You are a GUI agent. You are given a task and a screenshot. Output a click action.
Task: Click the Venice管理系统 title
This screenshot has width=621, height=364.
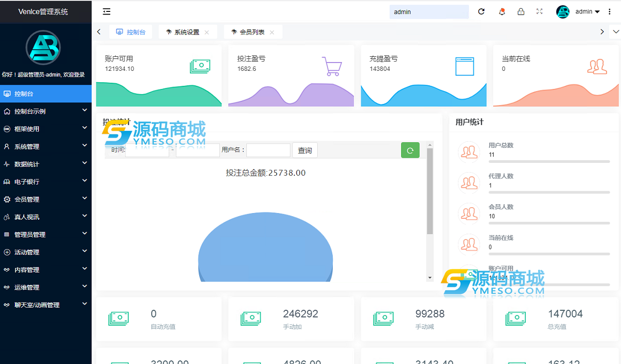(x=43, y=11)
